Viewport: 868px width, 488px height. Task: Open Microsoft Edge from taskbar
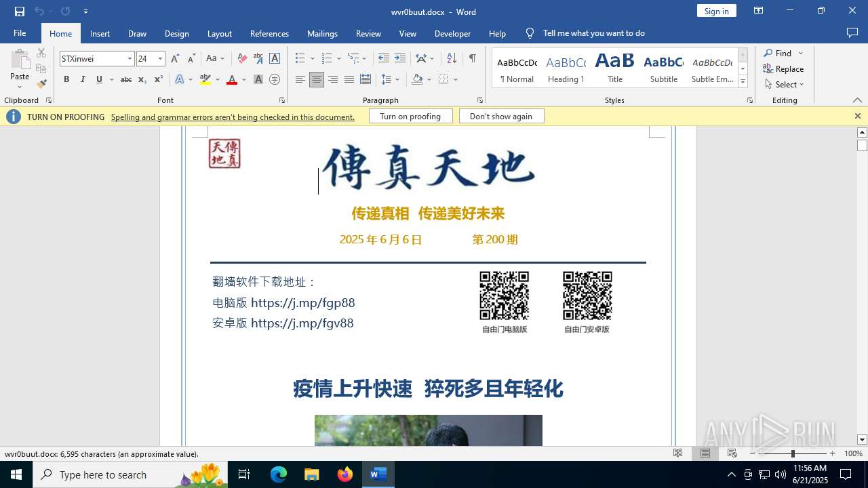click(x=279, y=474)
